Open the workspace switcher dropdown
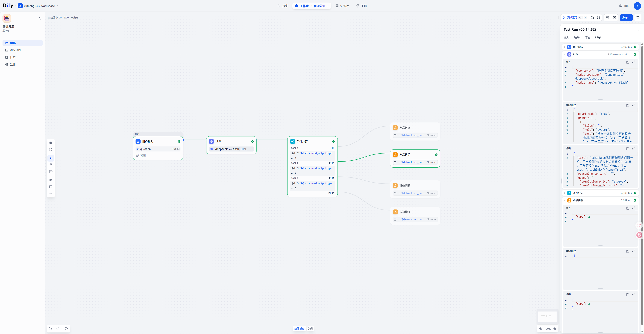Screen dimensions: 644x334 click(x=38, y=6)
